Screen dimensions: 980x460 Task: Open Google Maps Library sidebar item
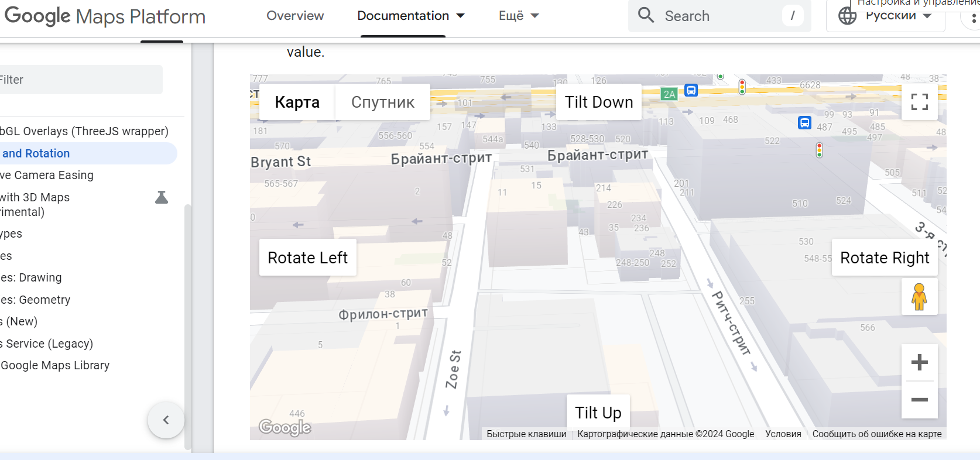55,365
